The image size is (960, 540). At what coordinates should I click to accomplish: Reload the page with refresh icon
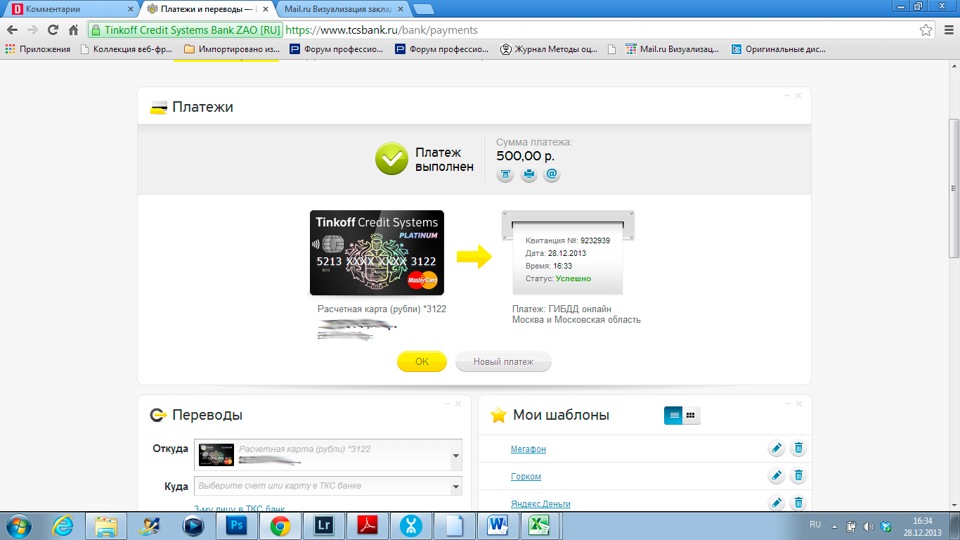point(53,30)
